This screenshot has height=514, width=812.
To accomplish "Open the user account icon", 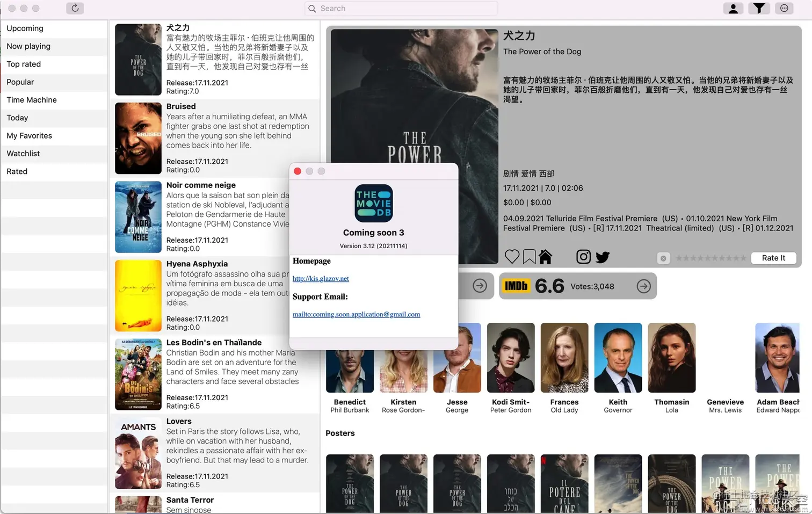I will pos(733,8).
